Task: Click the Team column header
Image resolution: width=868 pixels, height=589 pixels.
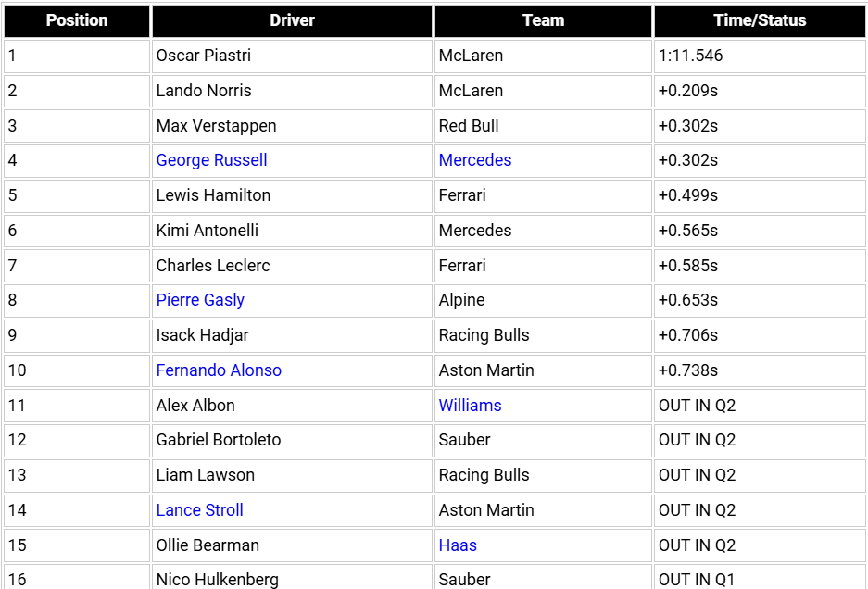Action: (x=543, y=21)
